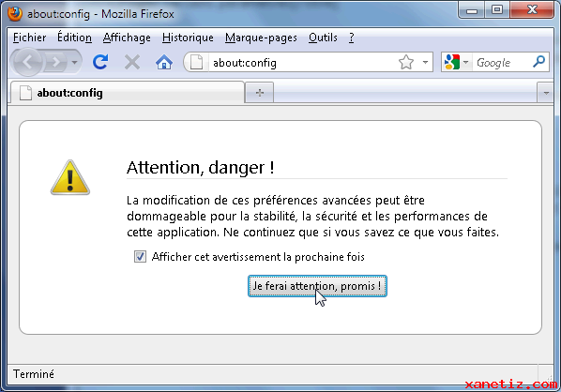The width and height of the screenshot is (561, 392).
Task: Show list of all tabs dropdown
Action: (x=546, y=93)
